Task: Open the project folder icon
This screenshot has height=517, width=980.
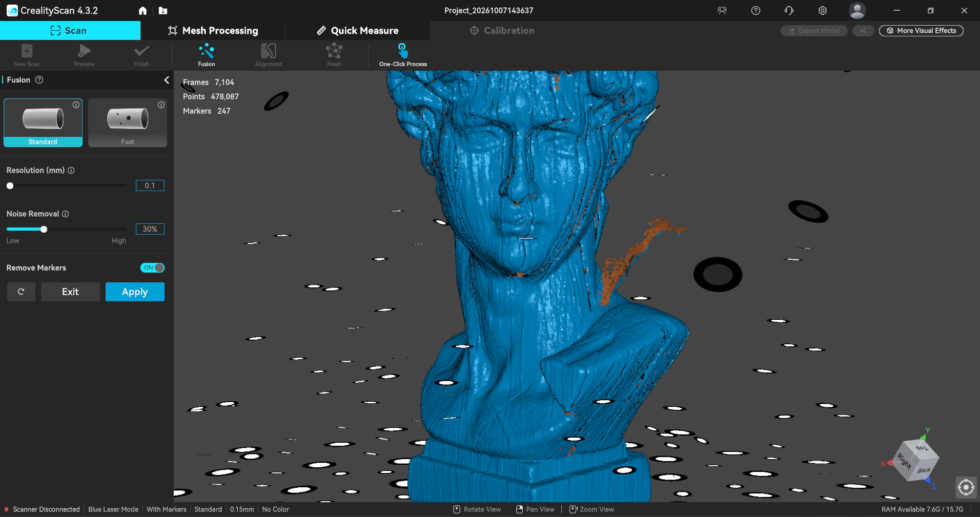Action: 163,10
